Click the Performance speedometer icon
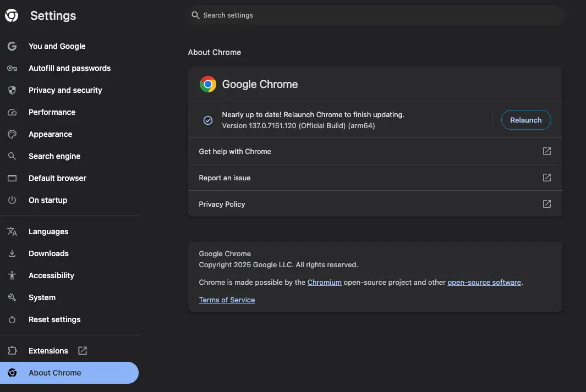The image size is (586, 392). pos(12,112)
